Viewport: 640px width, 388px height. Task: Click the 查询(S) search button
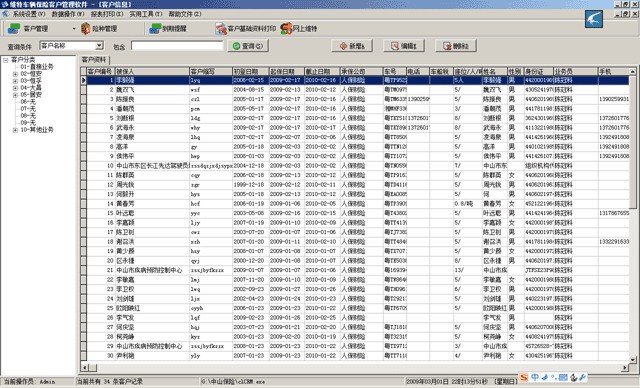click(x=248, y=46)
